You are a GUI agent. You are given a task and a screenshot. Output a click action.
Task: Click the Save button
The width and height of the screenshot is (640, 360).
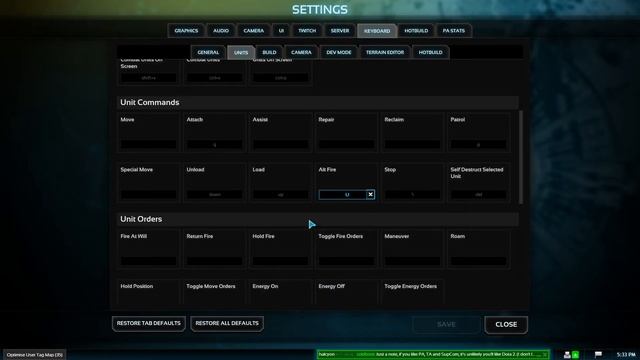(x=446, y=324)
